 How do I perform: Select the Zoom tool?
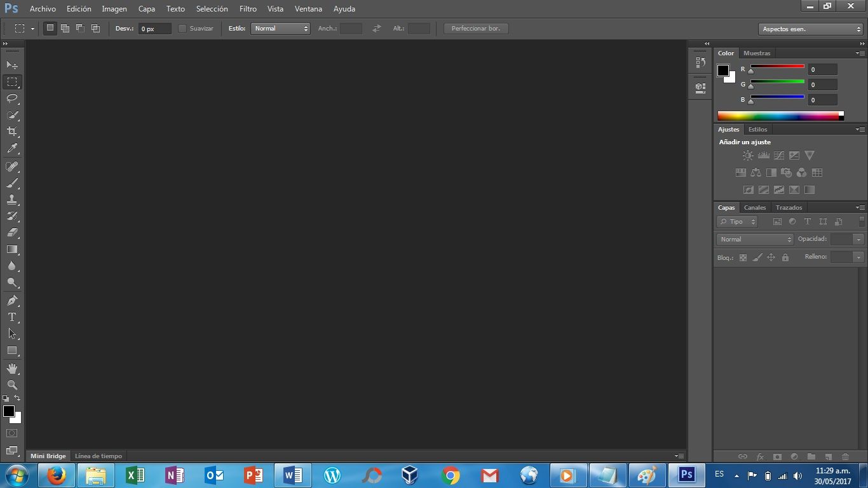[x=12, y=385]
